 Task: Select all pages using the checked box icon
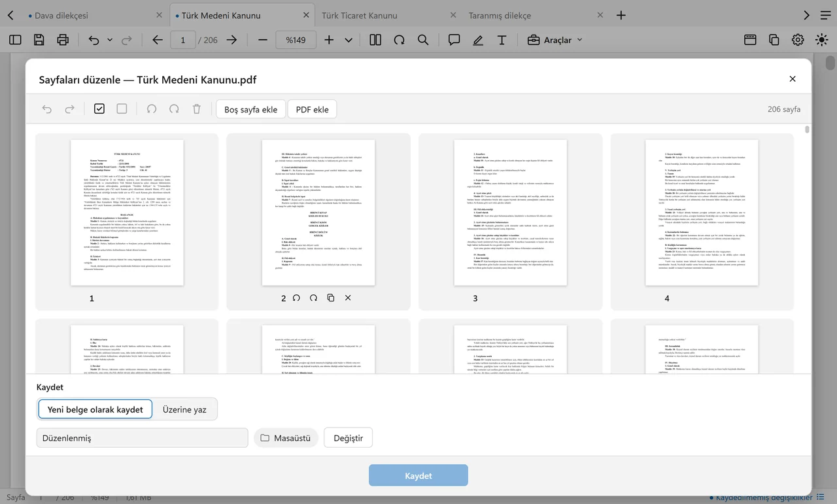click(99, 109)
